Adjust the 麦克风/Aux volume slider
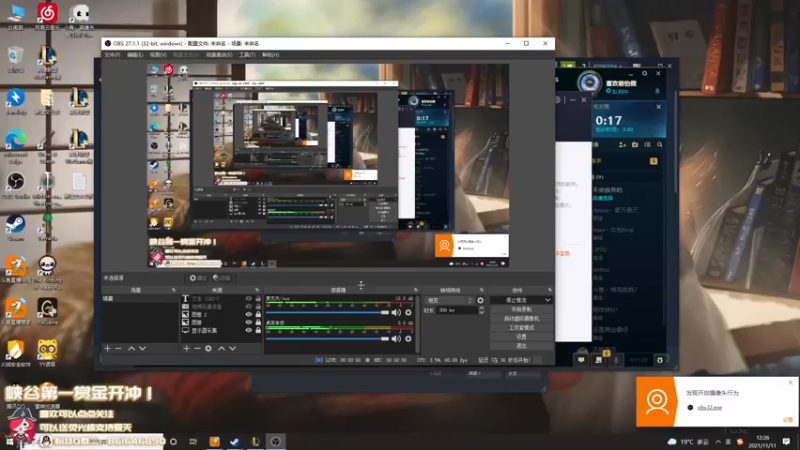The height and width of the screenshot is (450, 800). (x=328, y=312)
